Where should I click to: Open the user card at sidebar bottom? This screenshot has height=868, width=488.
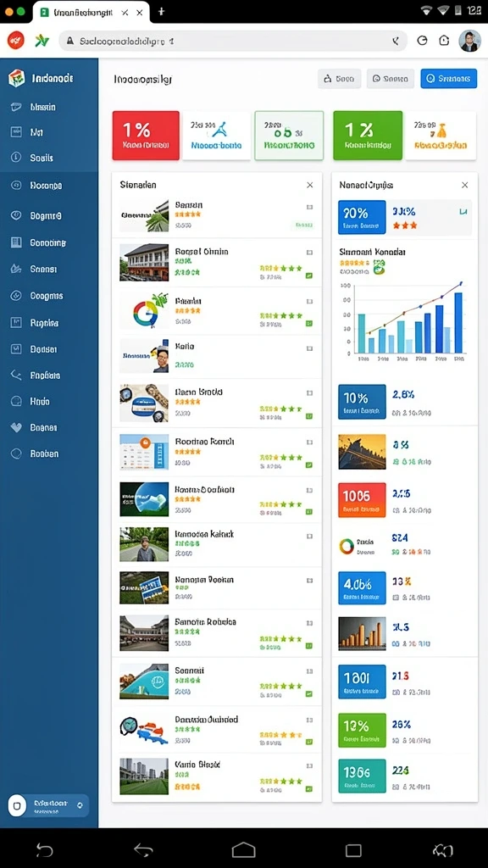(48, 805)
